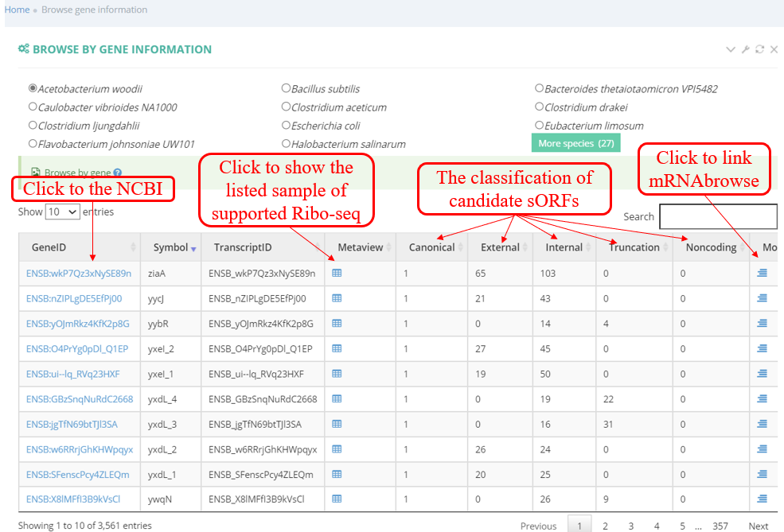Viewport: 784px width, 532px height.
Task: Go to page 2 of results
Action: click(605, 526)
